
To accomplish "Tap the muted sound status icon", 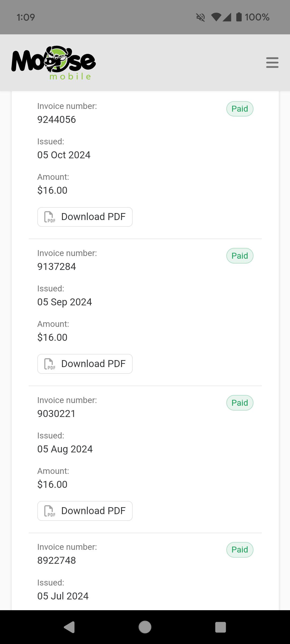I will [x=201, y=17].
